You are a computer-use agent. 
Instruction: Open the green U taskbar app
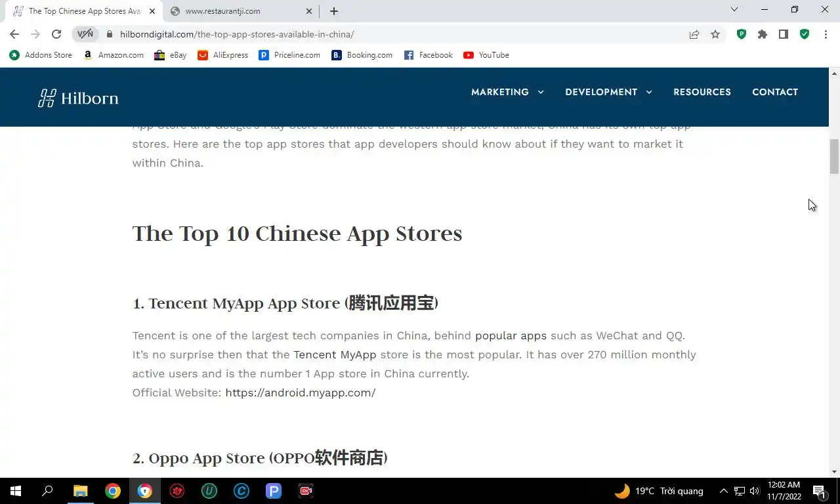[209, 491]
